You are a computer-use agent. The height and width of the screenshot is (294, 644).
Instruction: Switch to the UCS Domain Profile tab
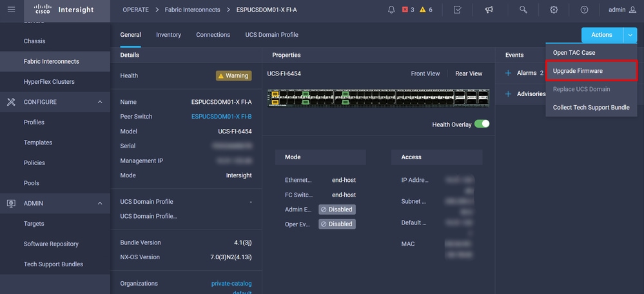point(271,35)
